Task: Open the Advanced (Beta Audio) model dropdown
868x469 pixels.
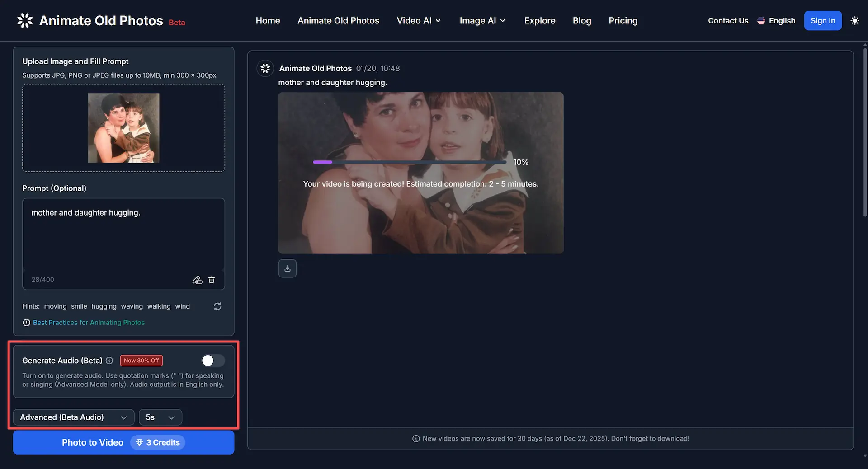Action: 73,417
